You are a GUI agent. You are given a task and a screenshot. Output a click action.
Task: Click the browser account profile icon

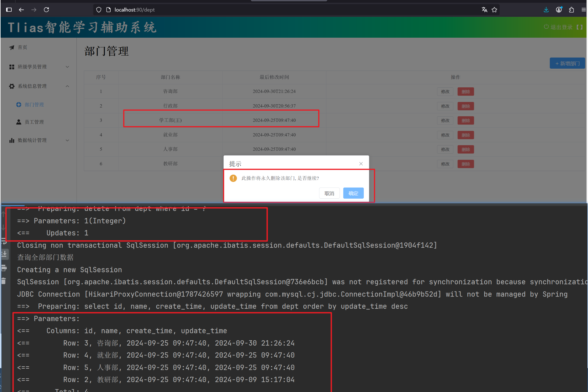[559, 10]
